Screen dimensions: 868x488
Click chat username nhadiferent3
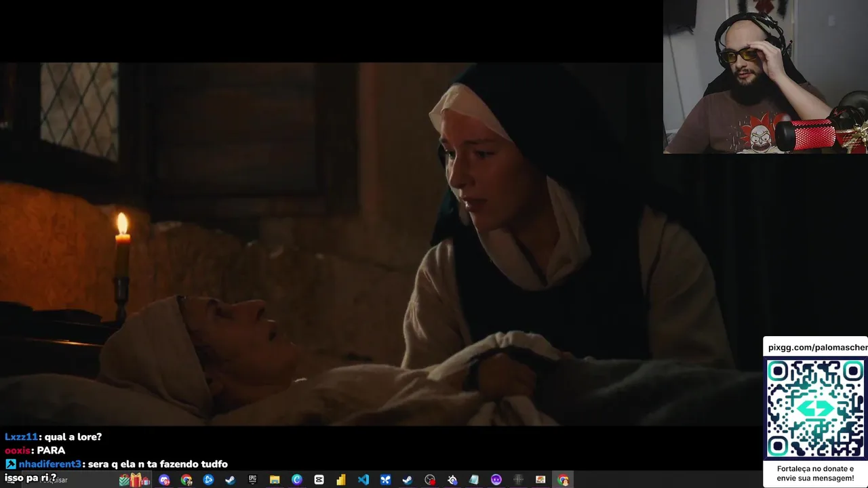pos(50,464)
